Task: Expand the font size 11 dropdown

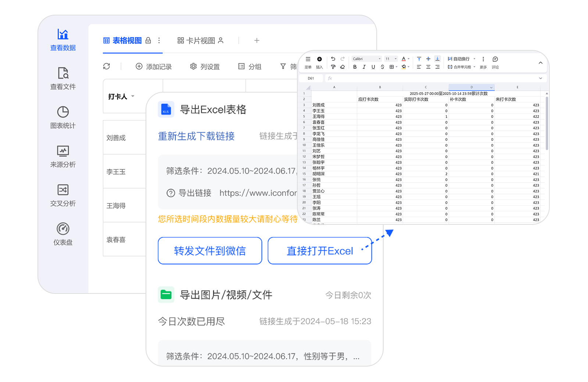Action: pyautogui.click(x=391, y=59)
